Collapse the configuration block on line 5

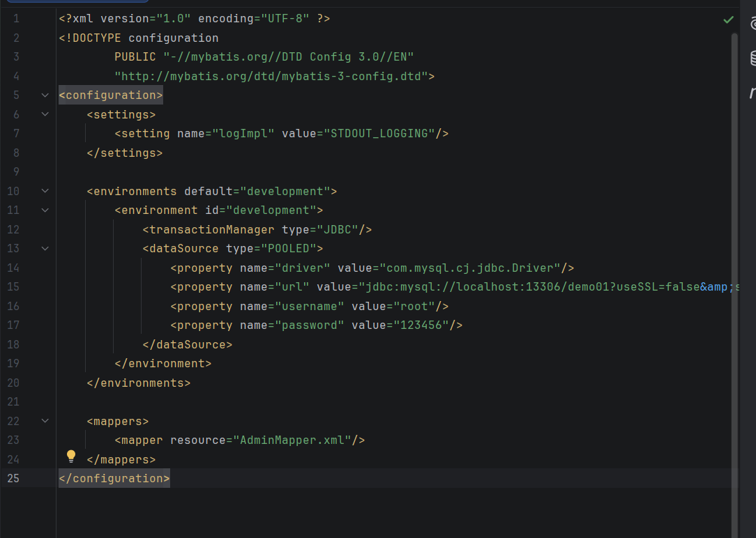pyautogui.click(x=45, y=95)
